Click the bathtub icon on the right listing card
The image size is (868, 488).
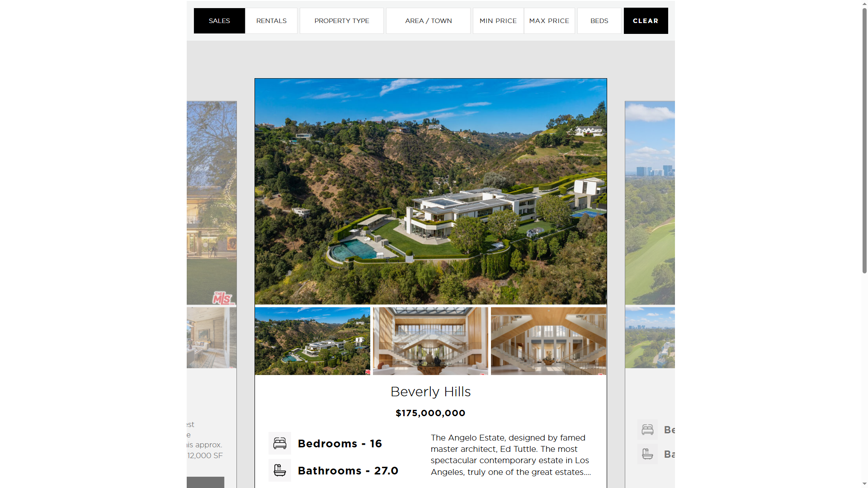[647, 454]
